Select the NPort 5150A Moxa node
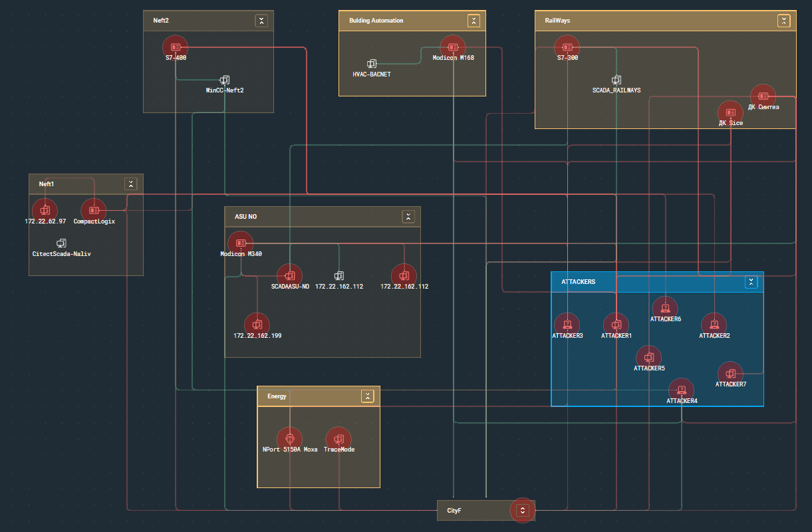 [290, 439]
